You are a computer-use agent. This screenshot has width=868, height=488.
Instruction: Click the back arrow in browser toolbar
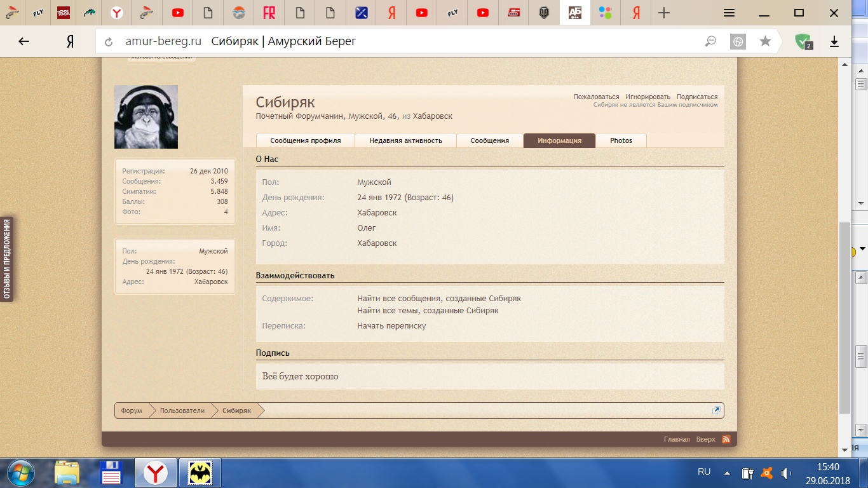coord(24,41)
